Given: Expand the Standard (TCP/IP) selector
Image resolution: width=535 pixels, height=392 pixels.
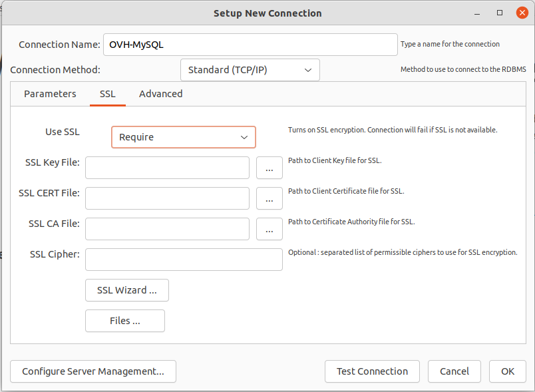Looking at the screenshot, I should click(x=250, y=70).
